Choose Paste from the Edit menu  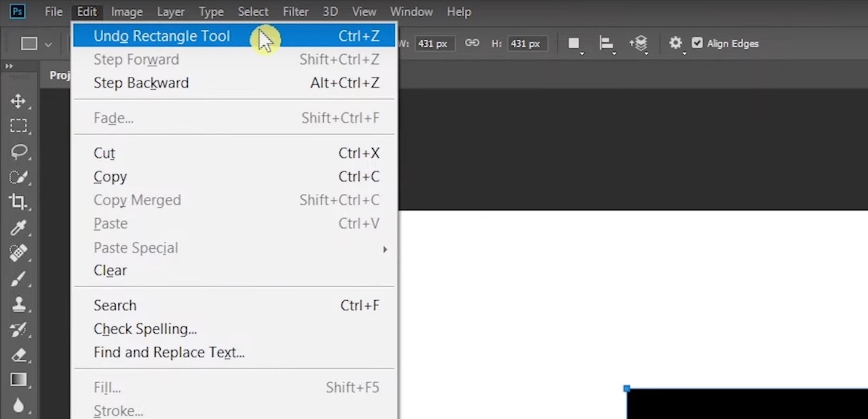(x=234, y=224)
